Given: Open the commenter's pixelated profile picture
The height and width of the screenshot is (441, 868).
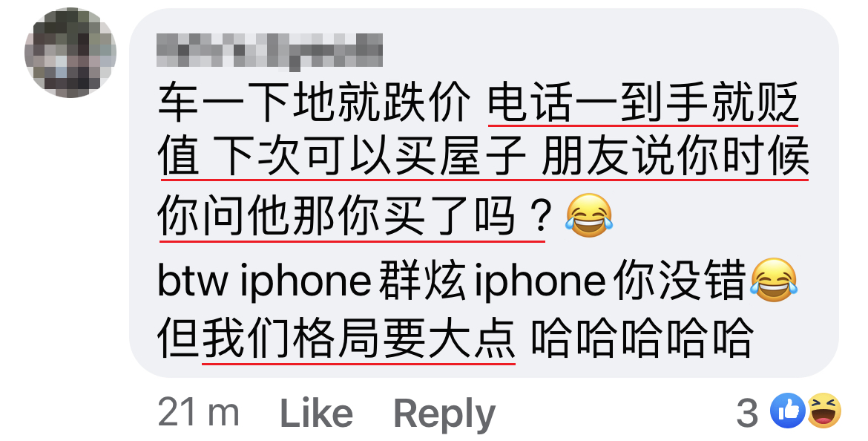Looking at the screenshot, I should coord(70,53).
